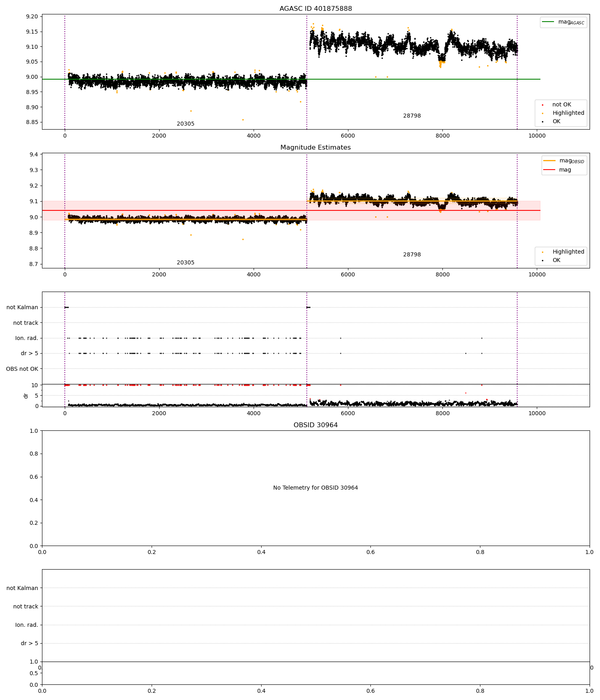Click the 'dr' y-axis label
The width and height of the screenshot is (600, 700).
pos(26,396)
